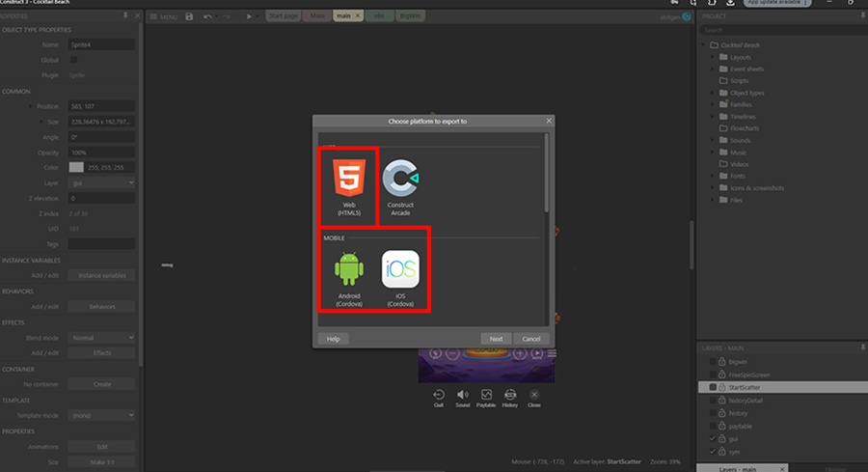The height and width of the screenshot is (472, 868).
Task: Toggle visibility of bigwin layer
Action: [x=713, y=362]
